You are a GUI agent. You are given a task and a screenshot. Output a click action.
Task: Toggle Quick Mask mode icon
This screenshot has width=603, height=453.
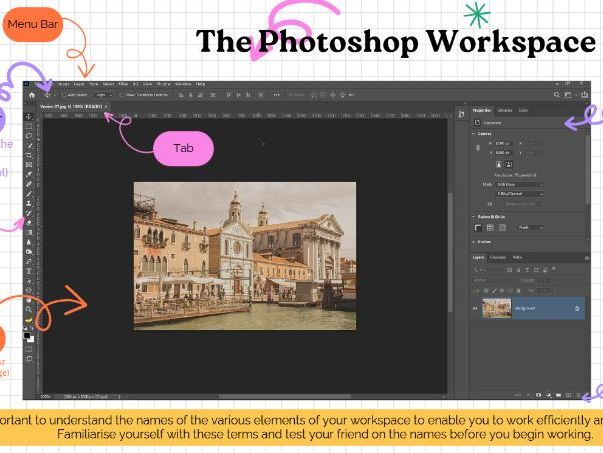click(29, 350)
